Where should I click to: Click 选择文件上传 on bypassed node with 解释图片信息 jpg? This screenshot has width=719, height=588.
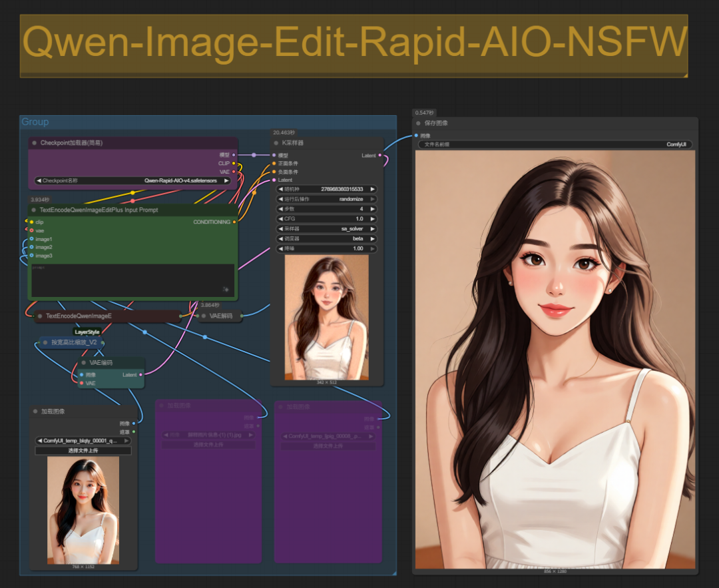tap(208, 445)
